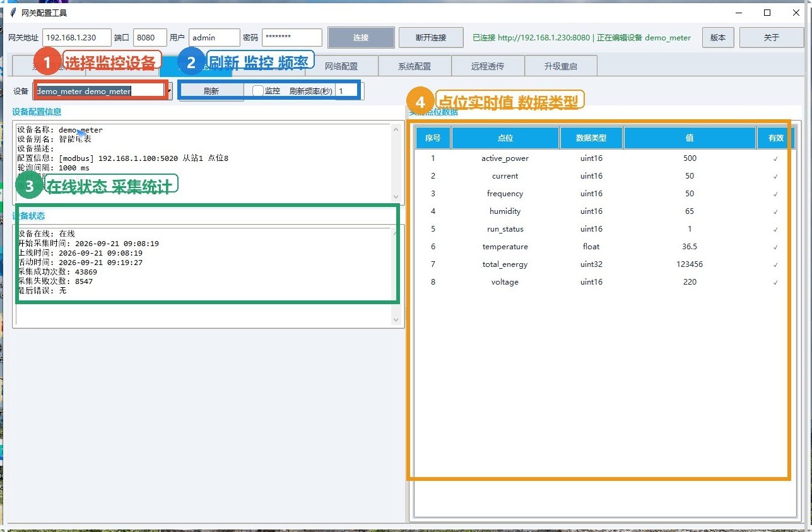Select the temperature point name

tap(505, 247)
